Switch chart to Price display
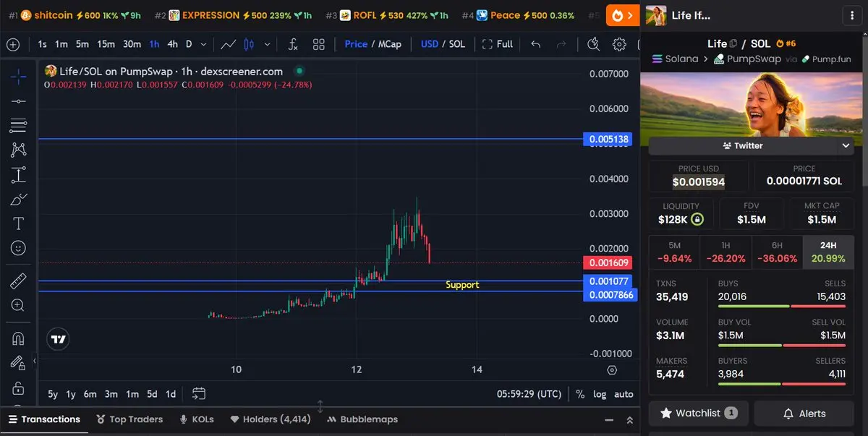Screen dimensions: 868x436 (x=356, y=44)
